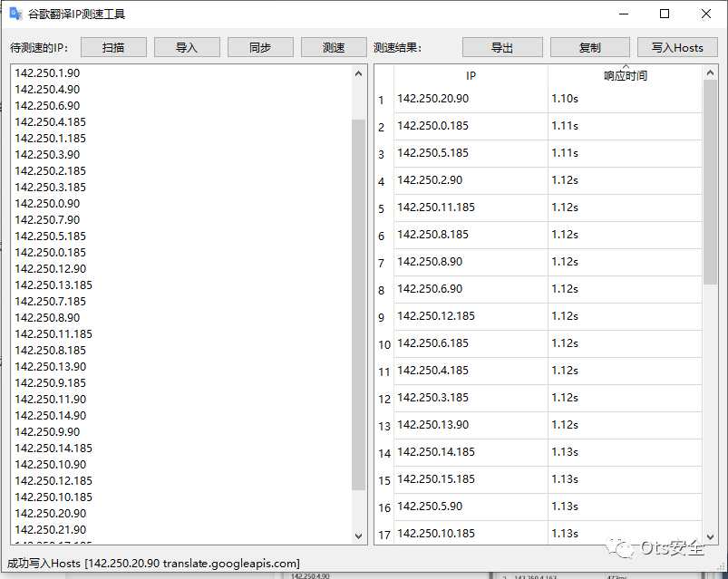Select result cell 142.250.2.90 in row 4

(471, 180)
